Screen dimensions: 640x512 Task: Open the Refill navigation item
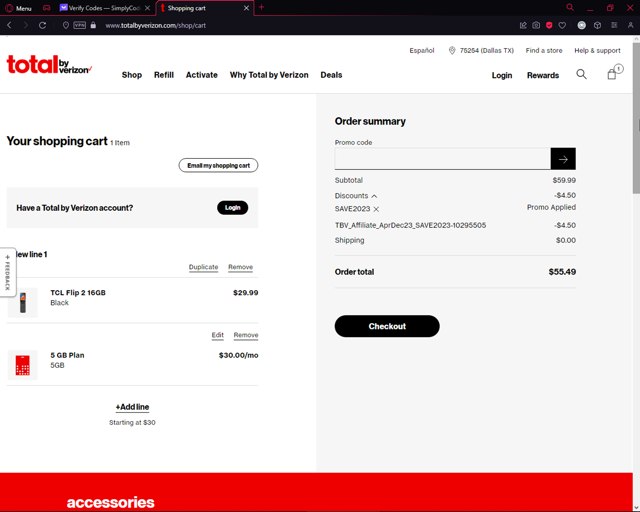coord(164,75)
